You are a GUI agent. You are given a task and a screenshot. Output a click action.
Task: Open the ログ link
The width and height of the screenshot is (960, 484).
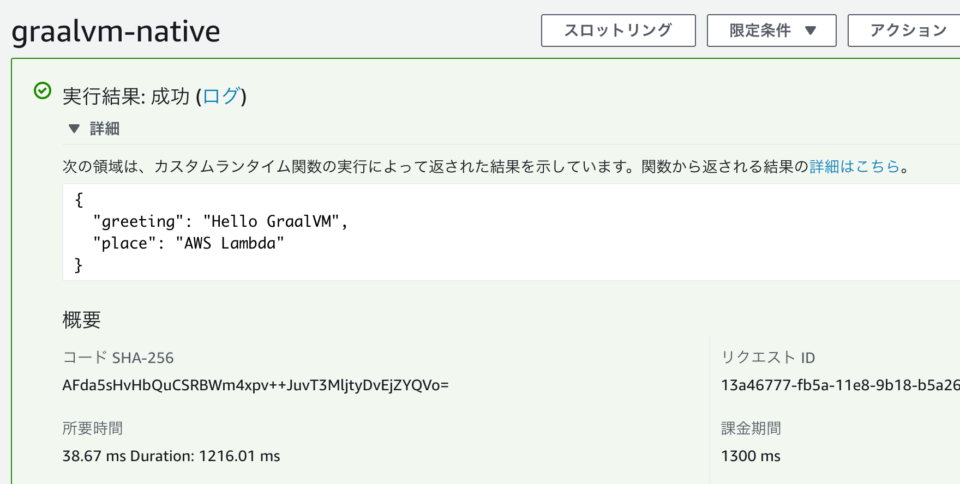[x=220, y=96]
